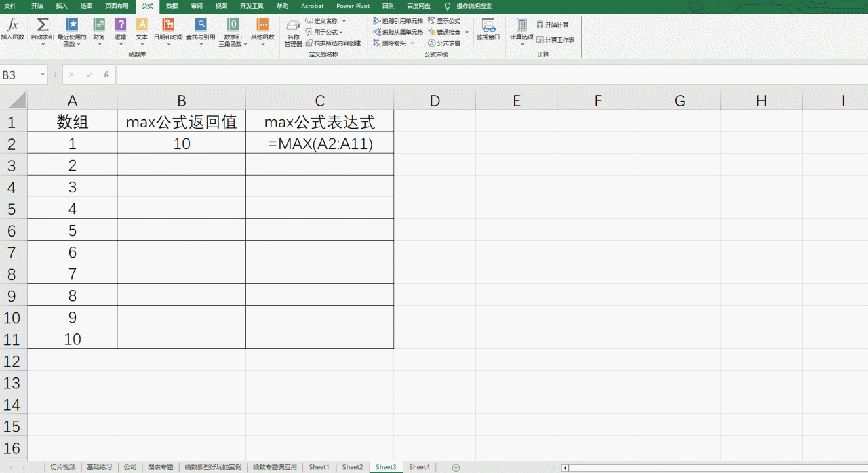Open the 逻辑 functions icon
Viewport: 868px width, 473px height.
pos(120,25)
